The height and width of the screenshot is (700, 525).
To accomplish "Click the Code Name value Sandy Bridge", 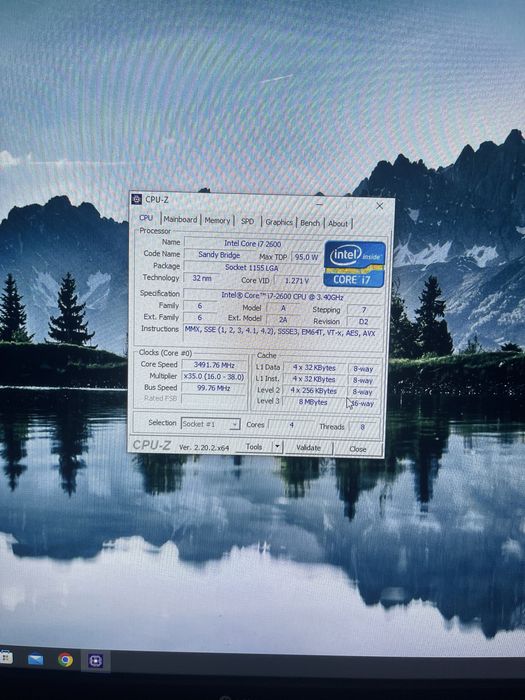I will pyautogui.click(x=219, y=255).
